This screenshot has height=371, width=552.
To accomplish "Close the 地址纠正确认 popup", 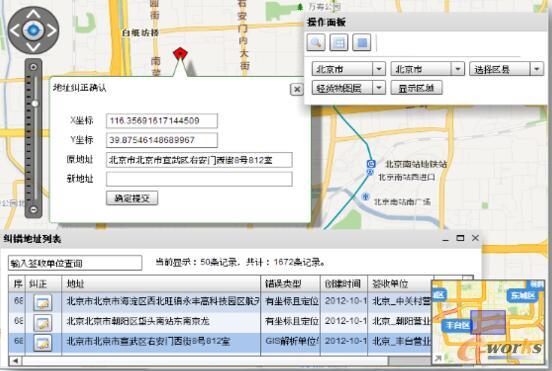I will click(x=297, y=89).
